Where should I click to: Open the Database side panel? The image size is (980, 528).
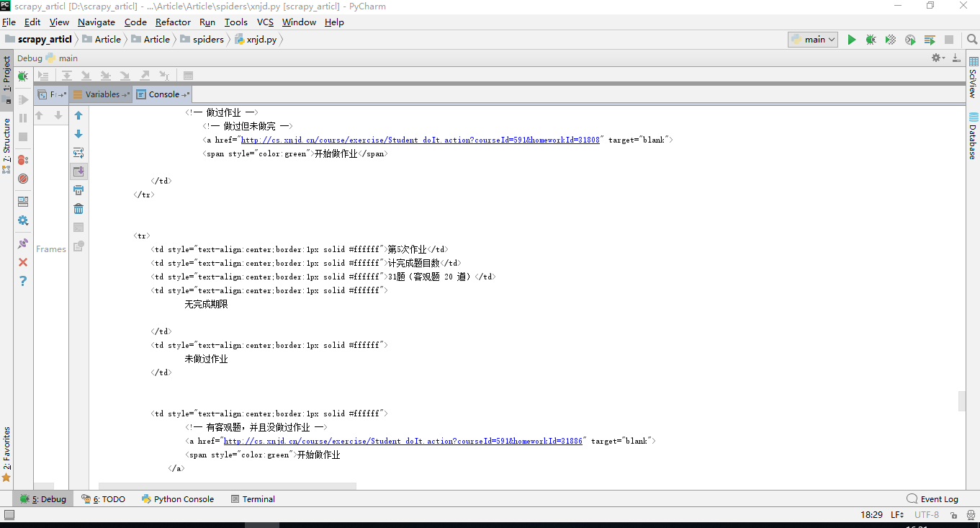pyautogui.click(x=973, y=136)
